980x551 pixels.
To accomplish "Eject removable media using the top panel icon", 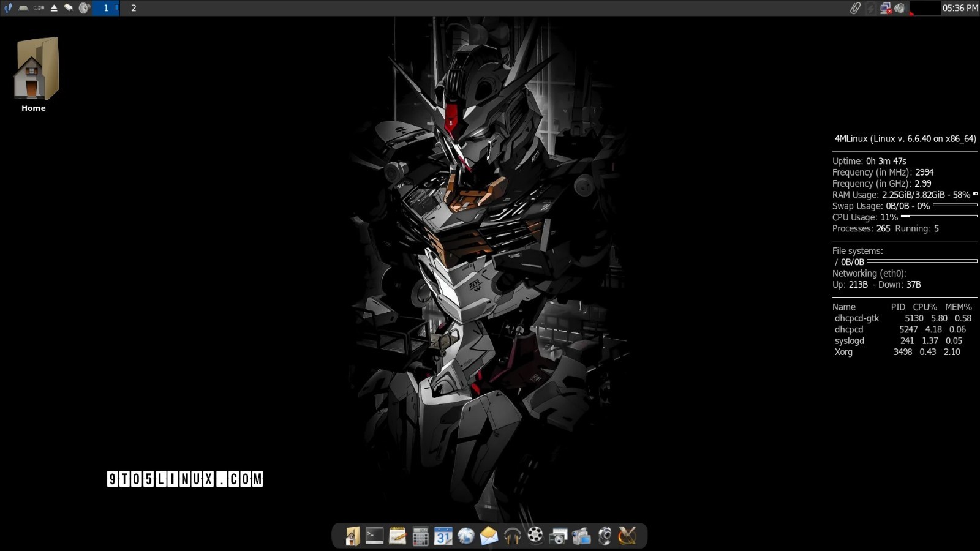I will (54, 9).
